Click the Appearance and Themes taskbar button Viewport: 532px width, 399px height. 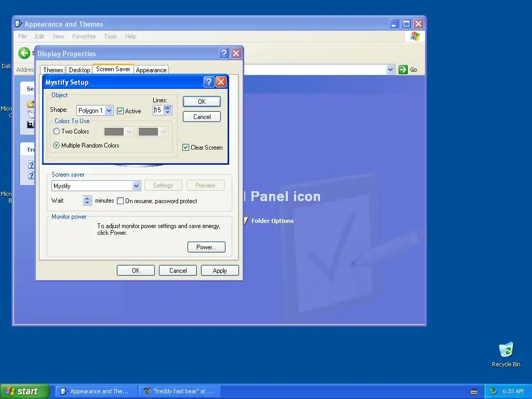click(96, 391)
